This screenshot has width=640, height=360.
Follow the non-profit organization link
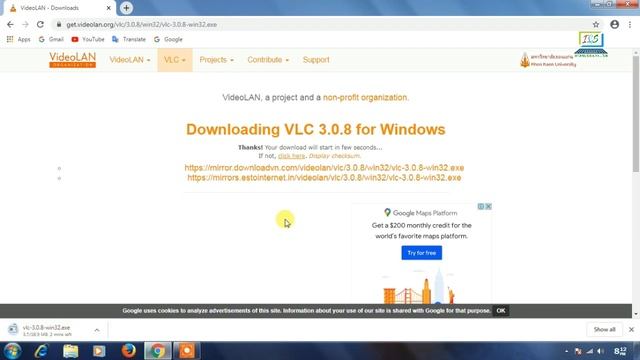click(365, 98)
